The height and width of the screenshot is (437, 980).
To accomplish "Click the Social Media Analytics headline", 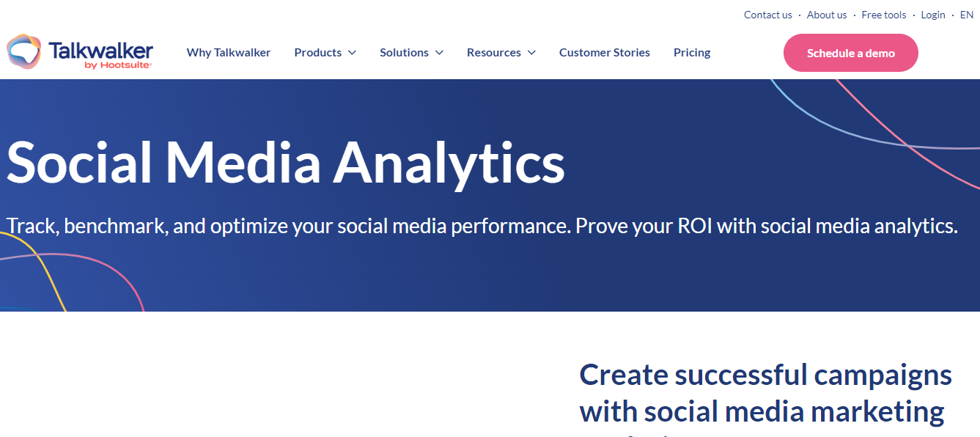I will (x=286, y=164).
